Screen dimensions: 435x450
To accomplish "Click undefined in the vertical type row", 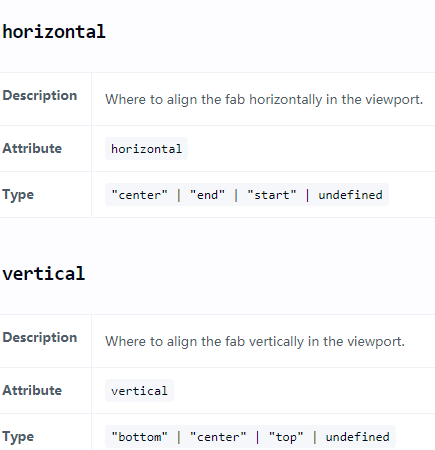I will pos(357,437).
